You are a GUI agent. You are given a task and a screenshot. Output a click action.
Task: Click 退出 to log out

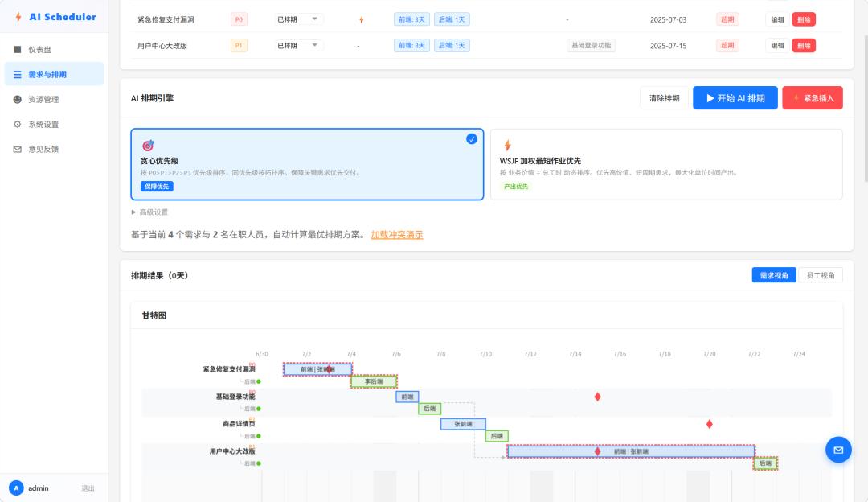tap(88, 488)
